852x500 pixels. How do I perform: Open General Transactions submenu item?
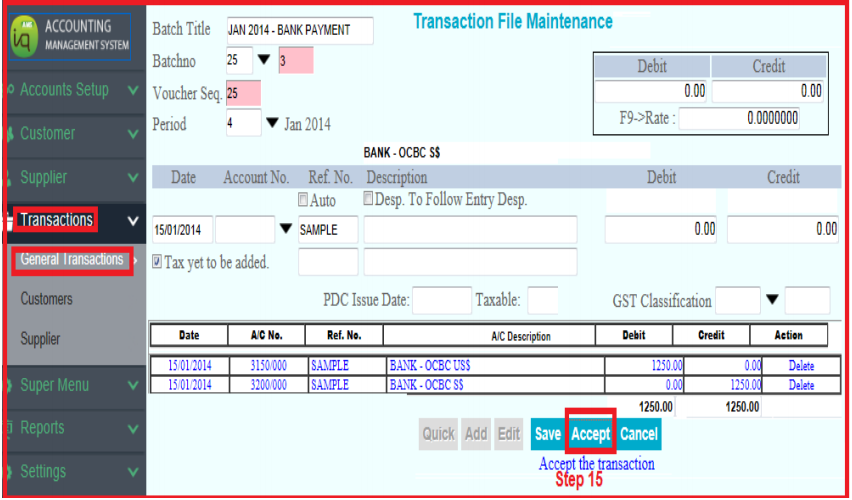[x=72, y=260]
